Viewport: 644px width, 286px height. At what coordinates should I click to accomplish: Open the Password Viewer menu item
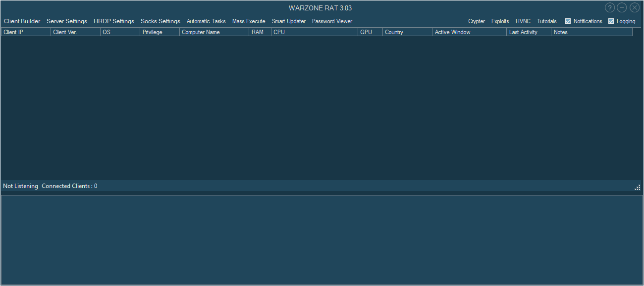332,21
